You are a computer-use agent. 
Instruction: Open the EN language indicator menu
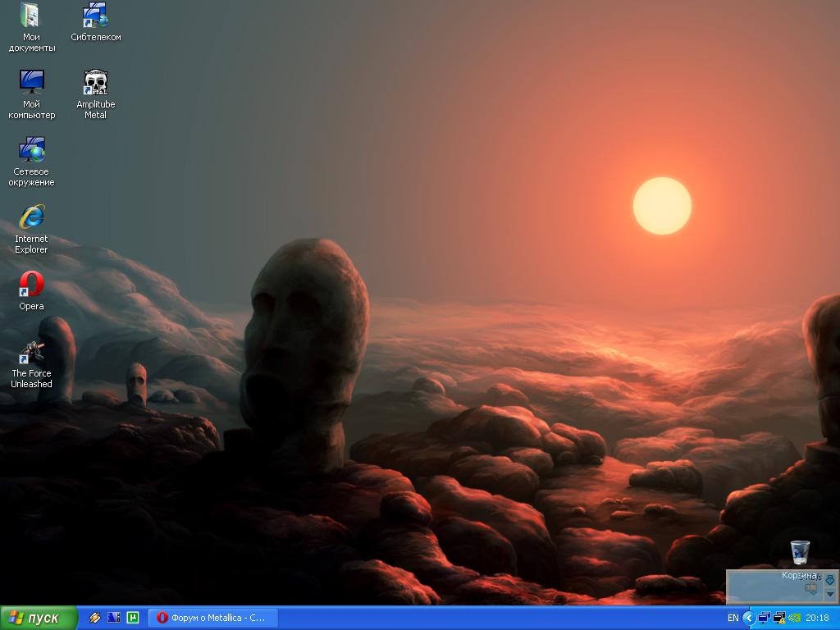733,618
